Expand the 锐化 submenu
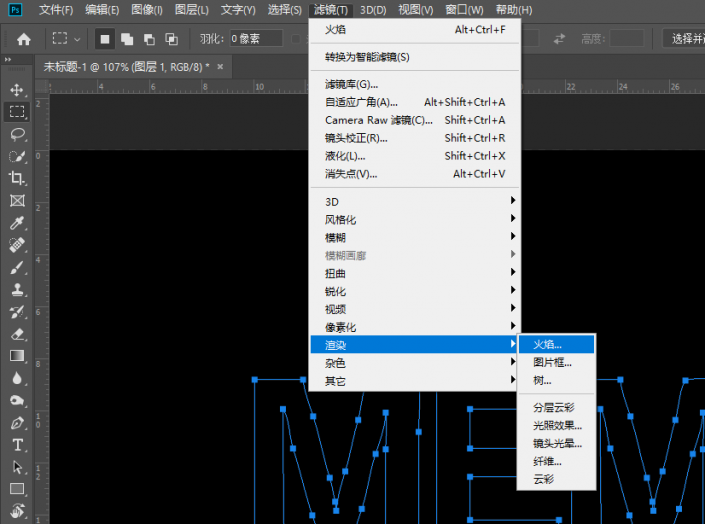Screen dimensions: 705x524 point(413,291)
